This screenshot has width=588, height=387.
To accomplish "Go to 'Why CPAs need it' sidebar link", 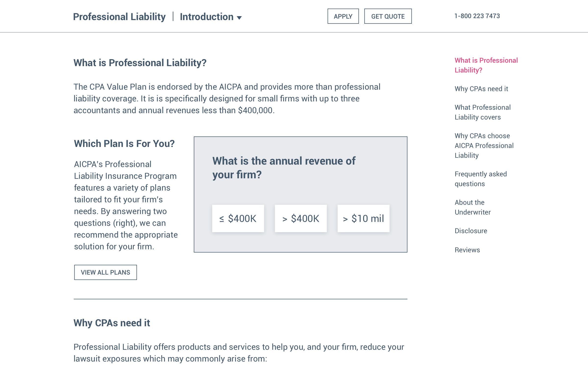I will coord(481,89).
